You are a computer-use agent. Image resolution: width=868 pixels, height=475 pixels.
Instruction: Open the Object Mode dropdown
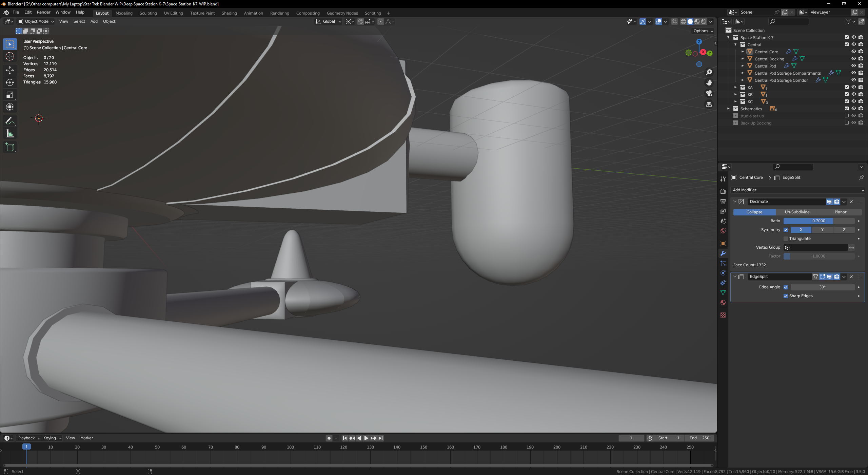[x=36, y=21]
